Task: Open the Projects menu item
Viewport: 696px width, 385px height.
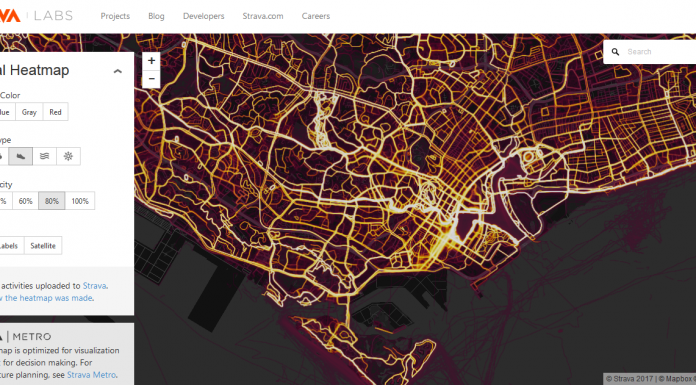Action: coord(115,16)
